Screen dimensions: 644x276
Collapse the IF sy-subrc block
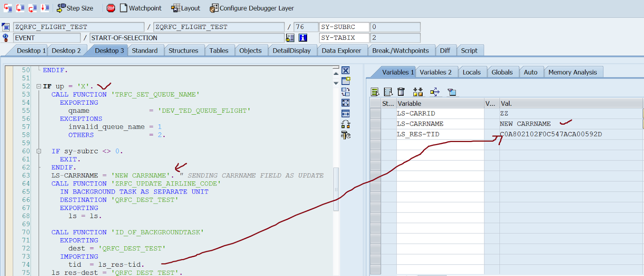pos(39,151)
